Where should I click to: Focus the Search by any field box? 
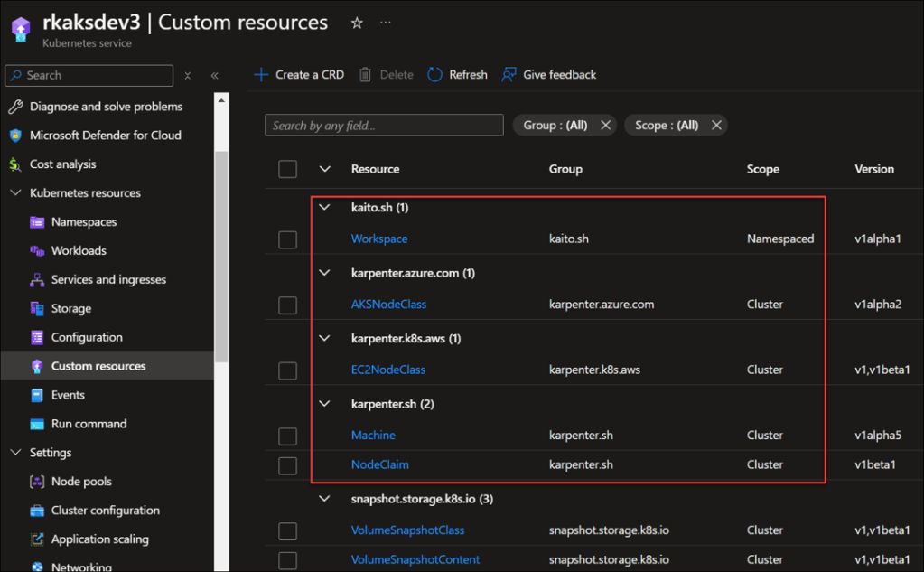(x=383, y=126)
